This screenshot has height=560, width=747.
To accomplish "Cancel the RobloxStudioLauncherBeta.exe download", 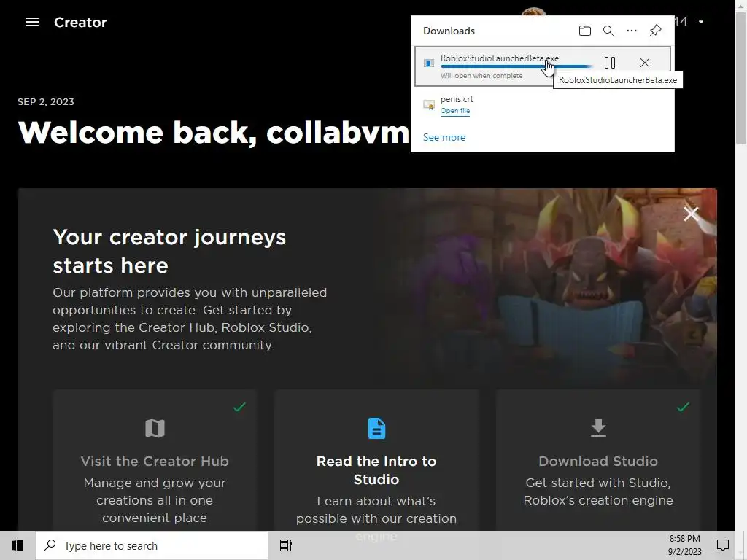I will click(645, 63).
